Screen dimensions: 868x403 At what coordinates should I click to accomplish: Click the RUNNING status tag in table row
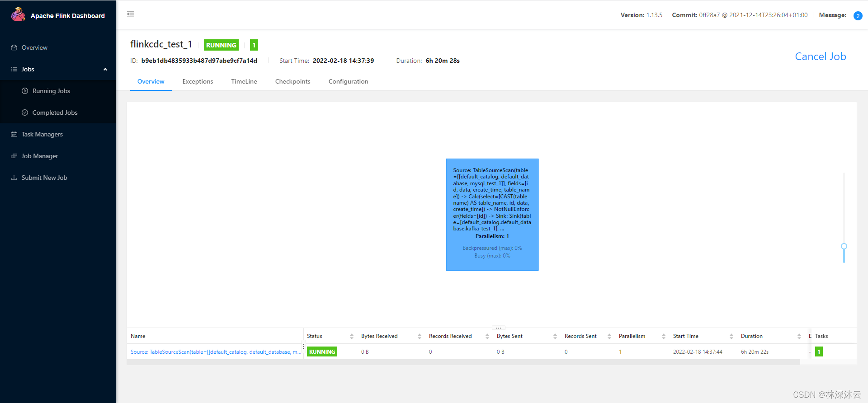[x=322, y=352]
